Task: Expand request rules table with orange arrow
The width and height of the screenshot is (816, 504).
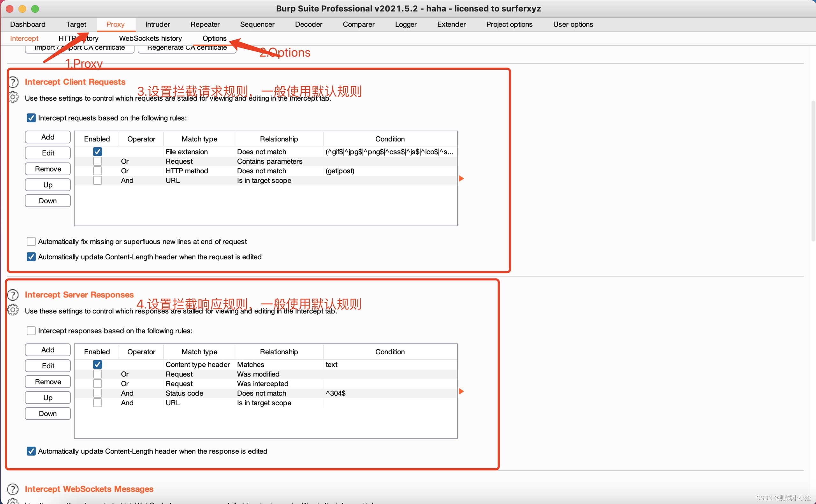Action: [x=461, y=179]
